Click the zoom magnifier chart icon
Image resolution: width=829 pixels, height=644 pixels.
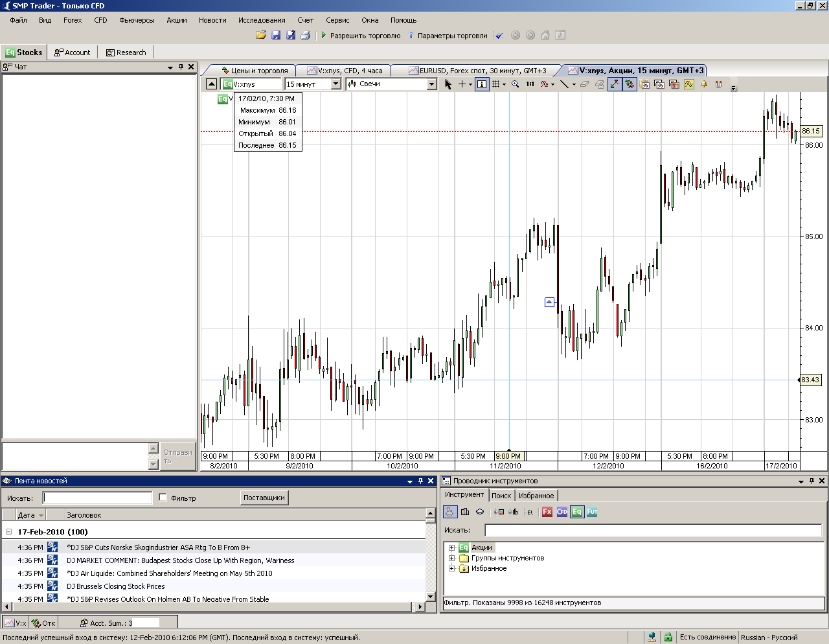click(x=515, y=84)
